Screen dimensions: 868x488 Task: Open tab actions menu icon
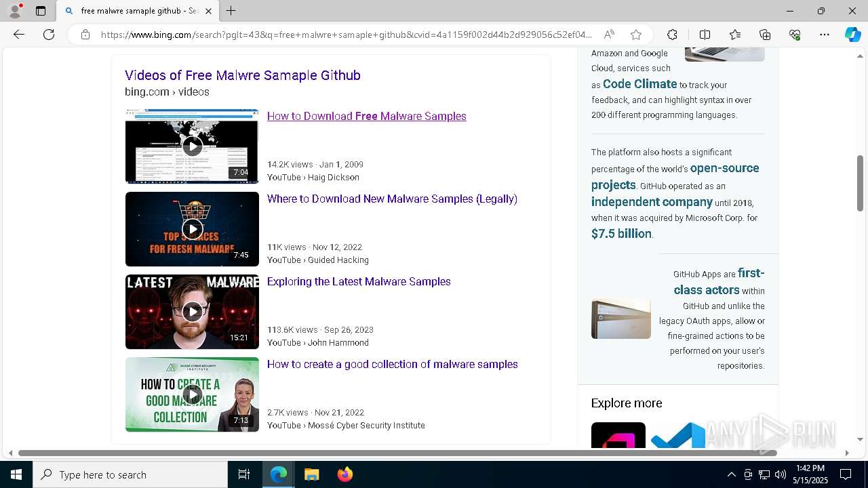(41, 11)
